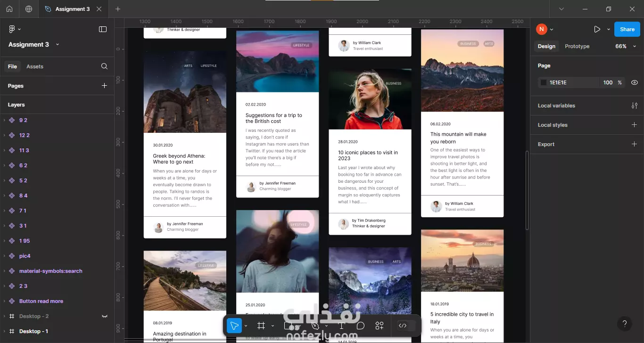Select the Move tool in the toolbar

click(x=234, y=326)
